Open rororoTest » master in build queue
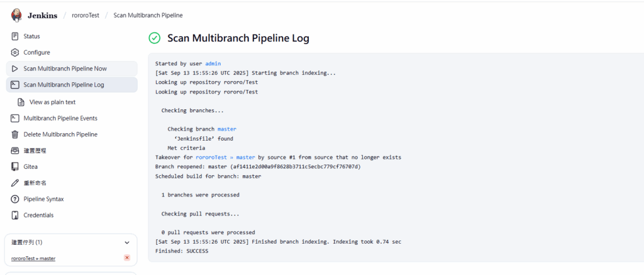The width and height of the screenshot is (644, 275). (x=33, y=259)
